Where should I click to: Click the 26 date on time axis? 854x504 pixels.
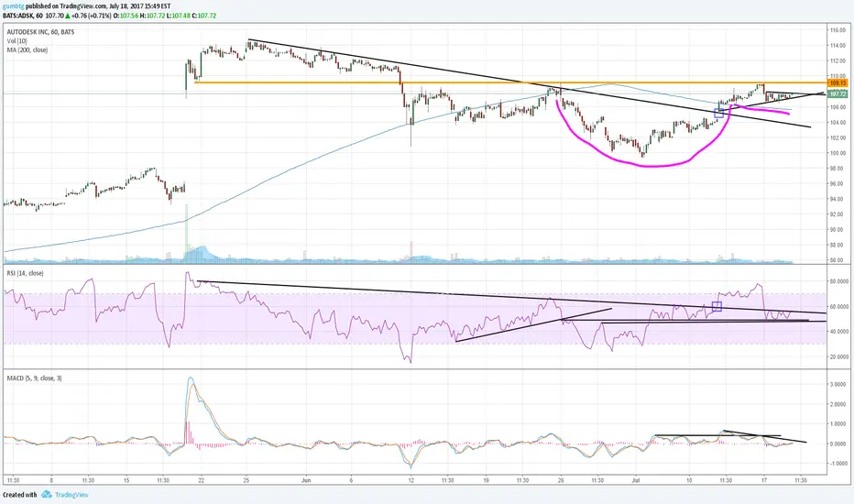click(x=561, y=480)
